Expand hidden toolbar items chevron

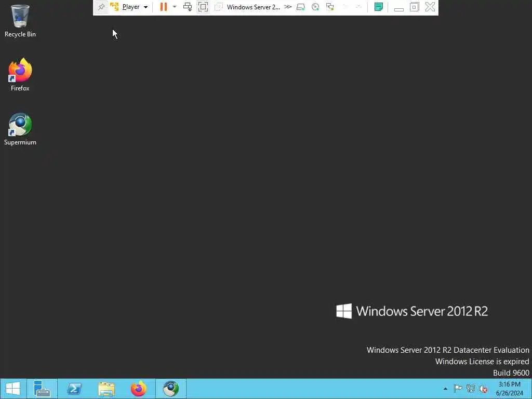[x=288, y=7]
